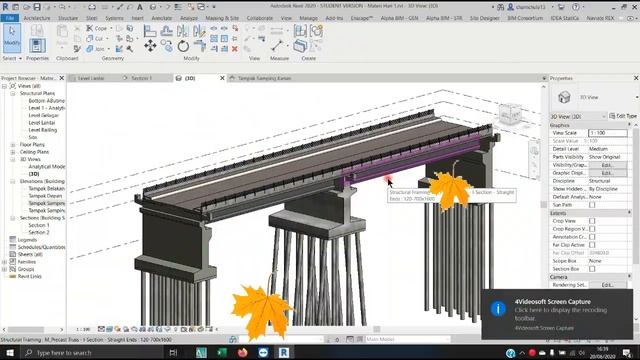Click the Create Assembly icon
Screen dimensions: 640x360
pos(300,31)
